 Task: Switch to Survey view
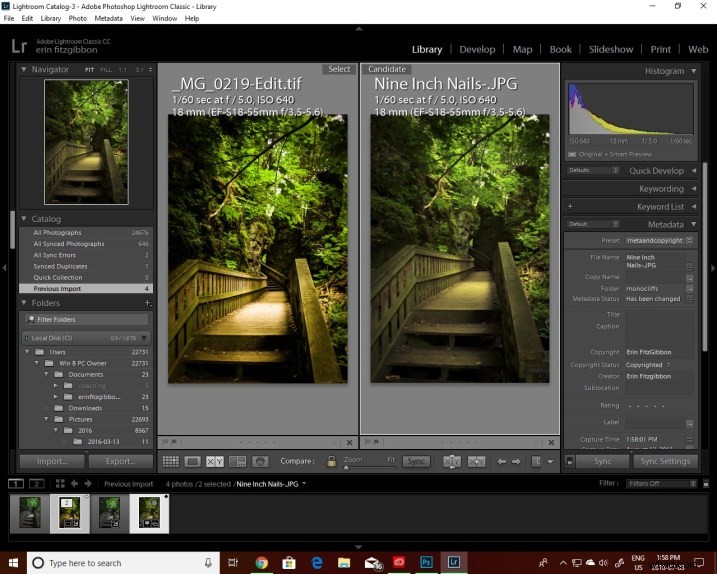(237, 461)
